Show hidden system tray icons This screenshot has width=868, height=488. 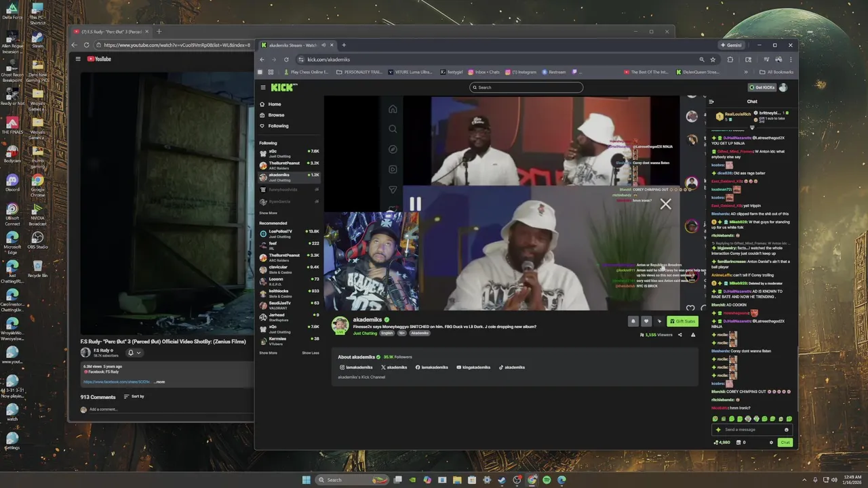click(805, 480)
